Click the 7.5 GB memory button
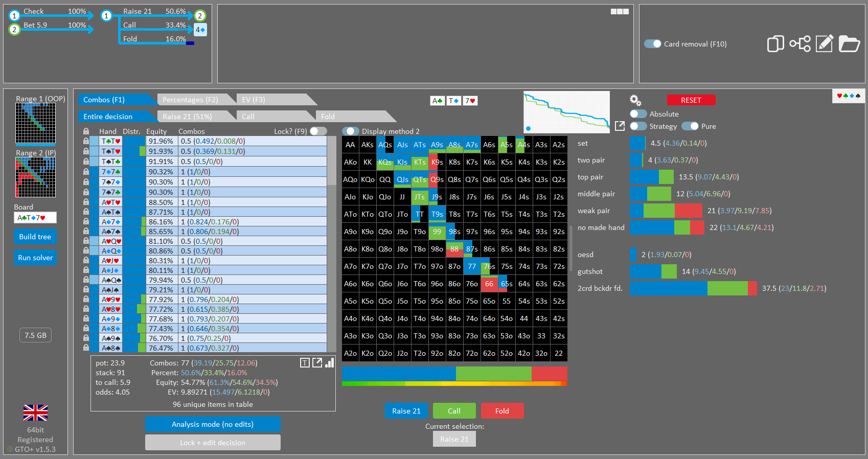 click(35, 335)
